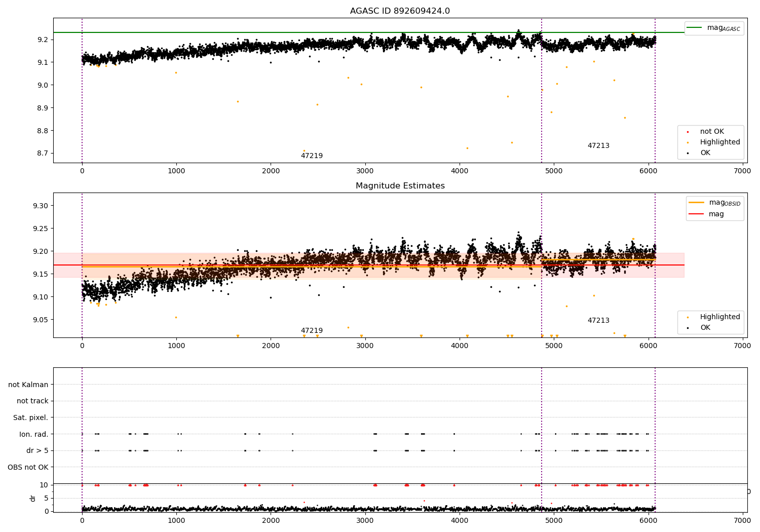
Task: Click the 9.15 y-axis tick in middle plot
Action: point(40,274)
